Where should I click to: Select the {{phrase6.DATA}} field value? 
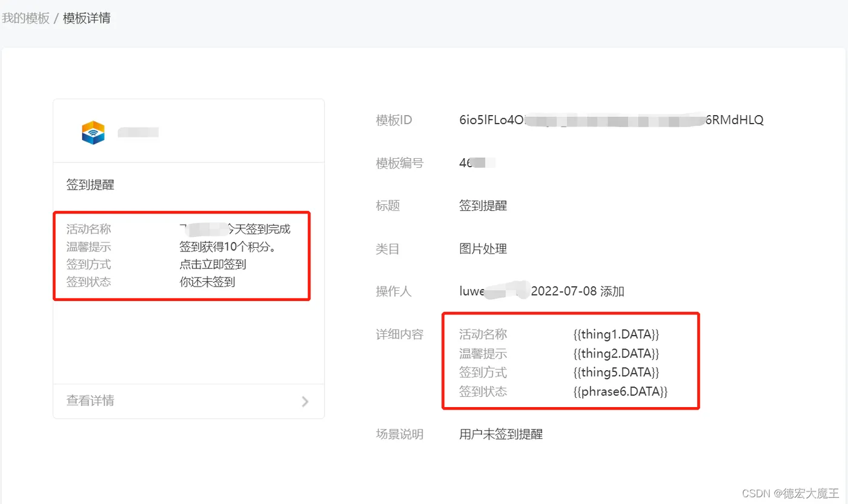(620, 391)
